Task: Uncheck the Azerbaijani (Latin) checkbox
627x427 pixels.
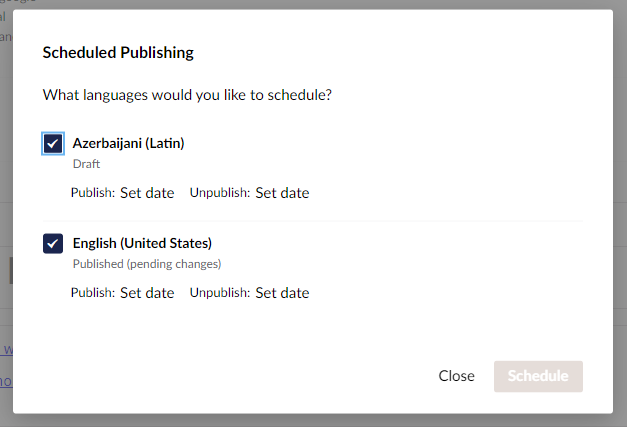Action: pos(53,144)
